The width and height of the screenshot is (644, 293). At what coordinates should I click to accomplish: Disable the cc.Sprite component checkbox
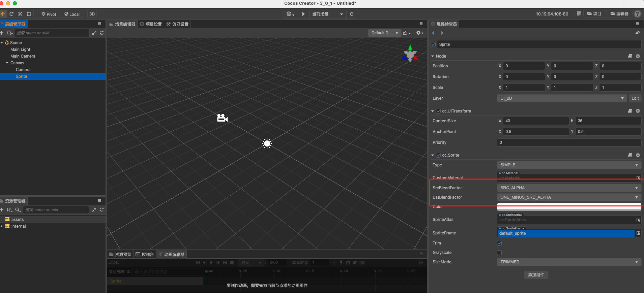click(x=438, y=155)
